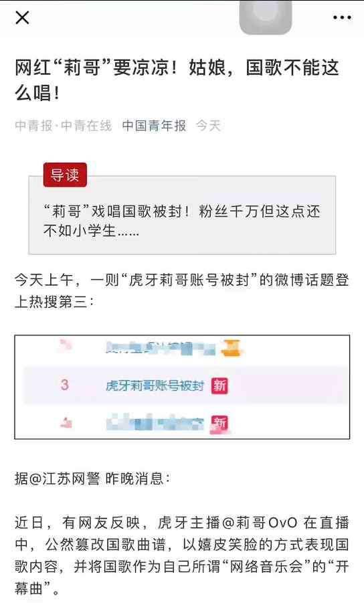The height and width of the screenshot is (603, 364).
Task: Tap the red 新 badge on rank 3
Action: (x=219, y=385)
